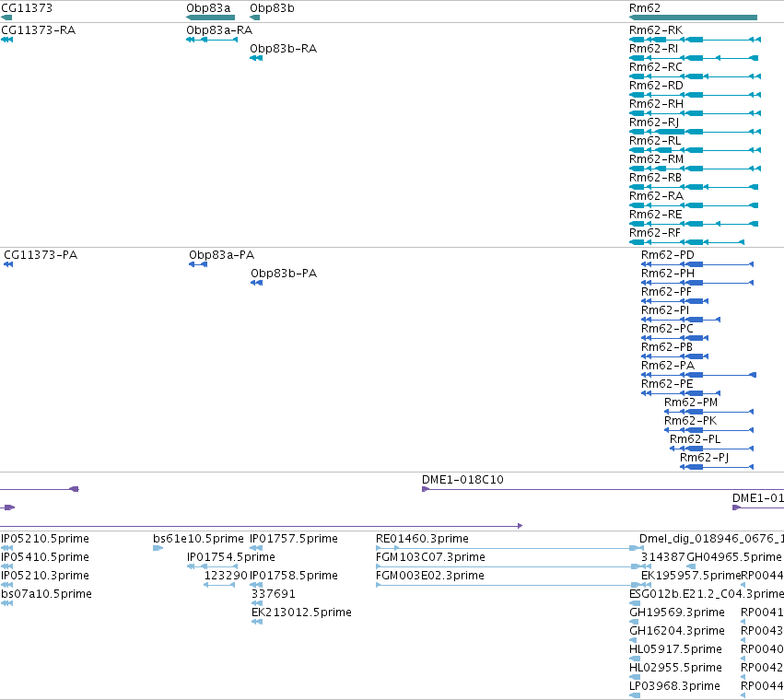This screenshot has width=784, height=700.
Task: Click the Obp83a gene glyph bar
Action: [210, 17]
